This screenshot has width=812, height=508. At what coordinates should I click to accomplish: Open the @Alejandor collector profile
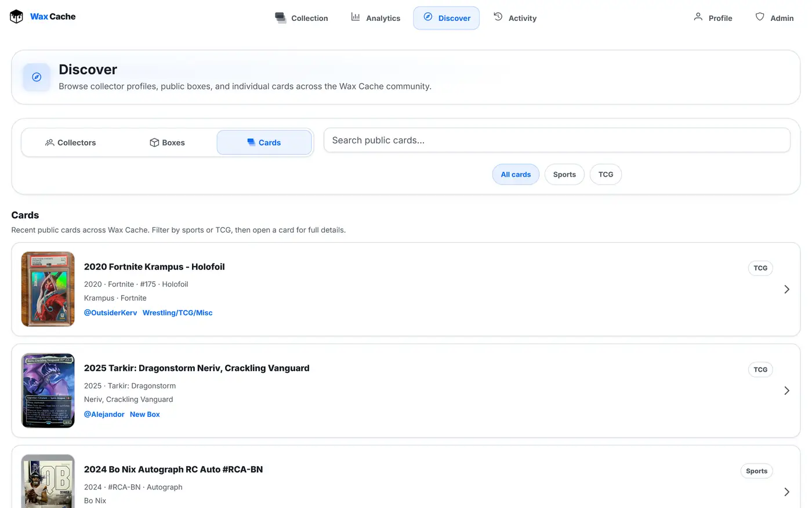[x=104, y=415]
